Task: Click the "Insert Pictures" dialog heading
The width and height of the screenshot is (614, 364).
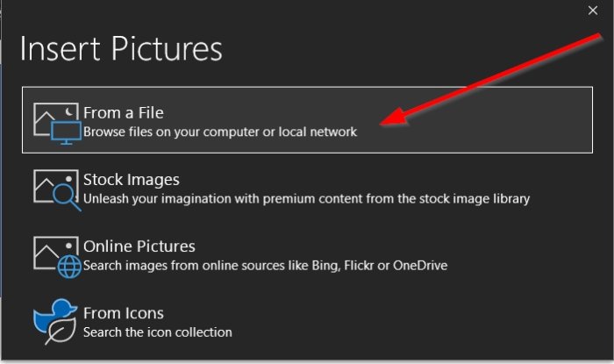Action: click(x=121, y=48)
